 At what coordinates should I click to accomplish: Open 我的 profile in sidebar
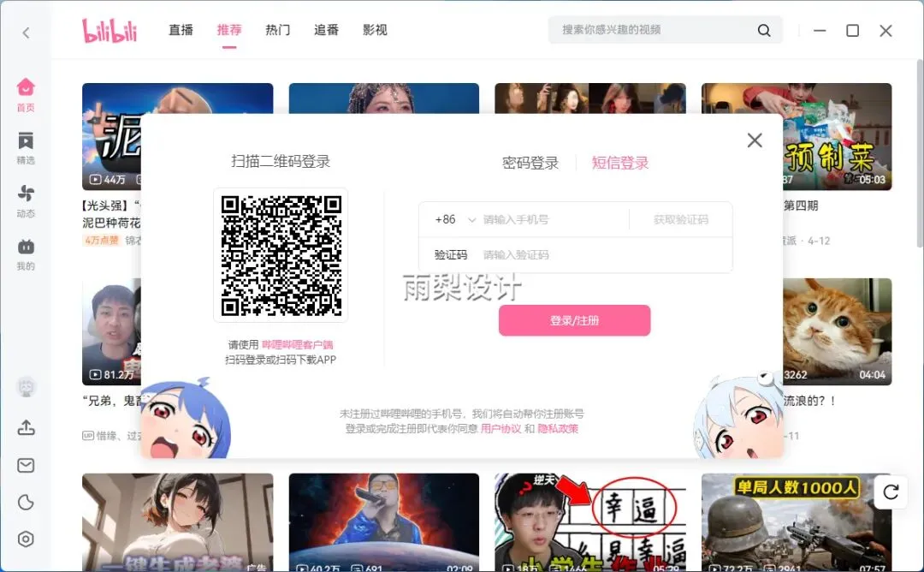click(x=26, y=254)
